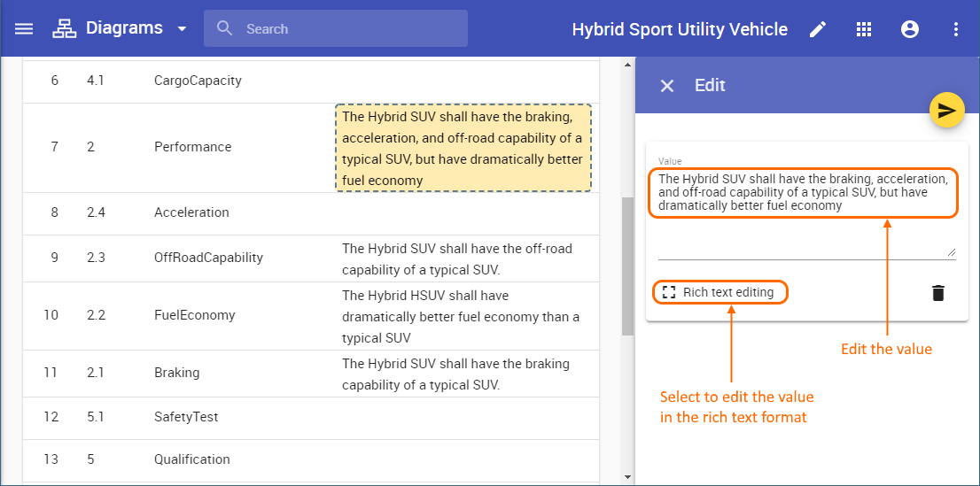Click the Acceleration requirement row
This screenshot has width=980, height=486.
coord(191,212)
